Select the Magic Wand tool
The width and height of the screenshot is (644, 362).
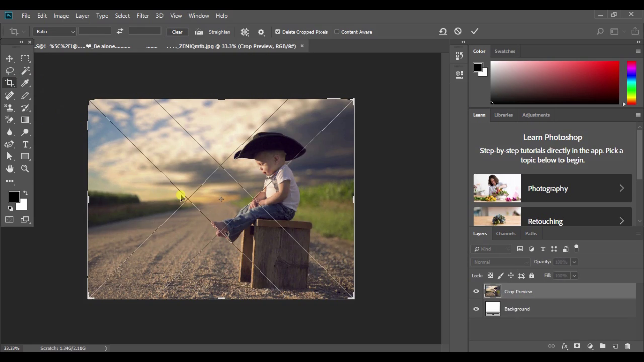tap(25, 71)
